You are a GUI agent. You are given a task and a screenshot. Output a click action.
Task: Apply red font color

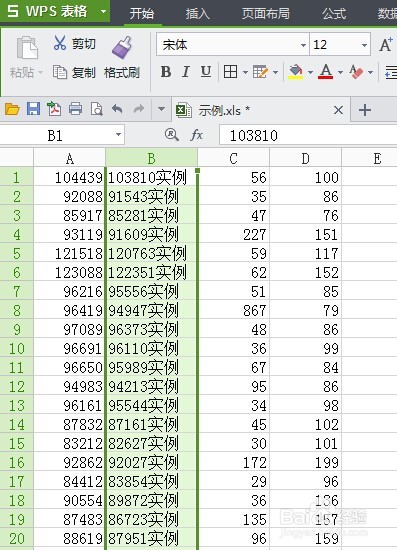[x=325, y=72]
